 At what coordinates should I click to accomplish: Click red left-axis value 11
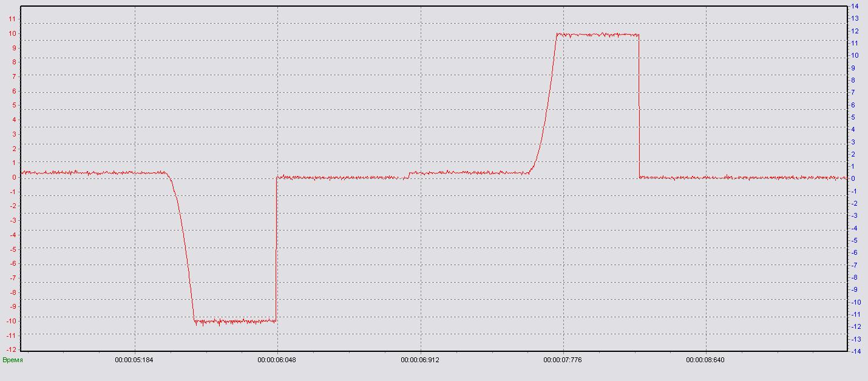(x=12, y=19)
